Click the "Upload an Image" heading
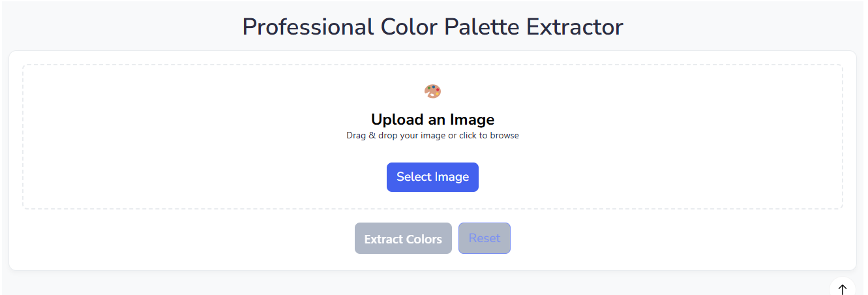Image resolution: width=868 pixels, height=295 pixels. point(432,119)
